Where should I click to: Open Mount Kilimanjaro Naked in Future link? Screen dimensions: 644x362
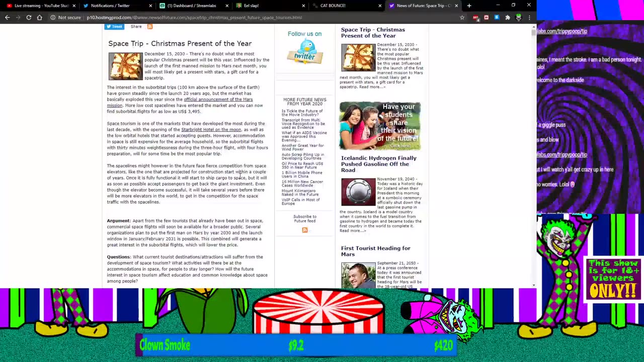tap(300, 193)
